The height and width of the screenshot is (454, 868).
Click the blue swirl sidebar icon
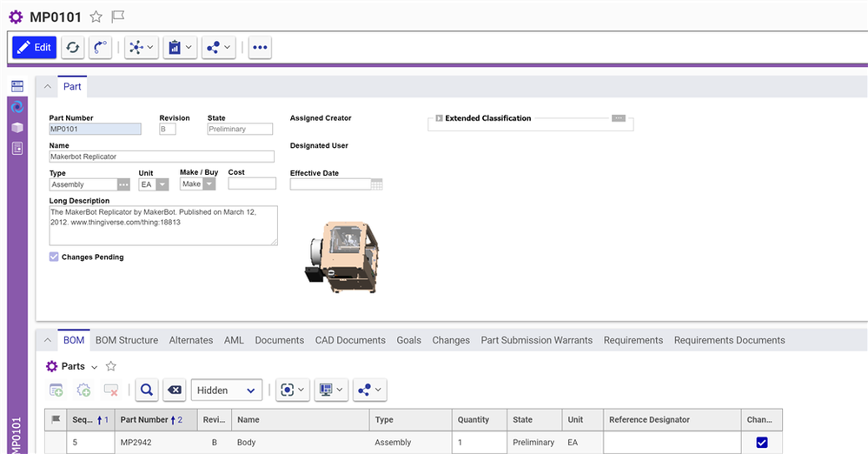point(17,107)
